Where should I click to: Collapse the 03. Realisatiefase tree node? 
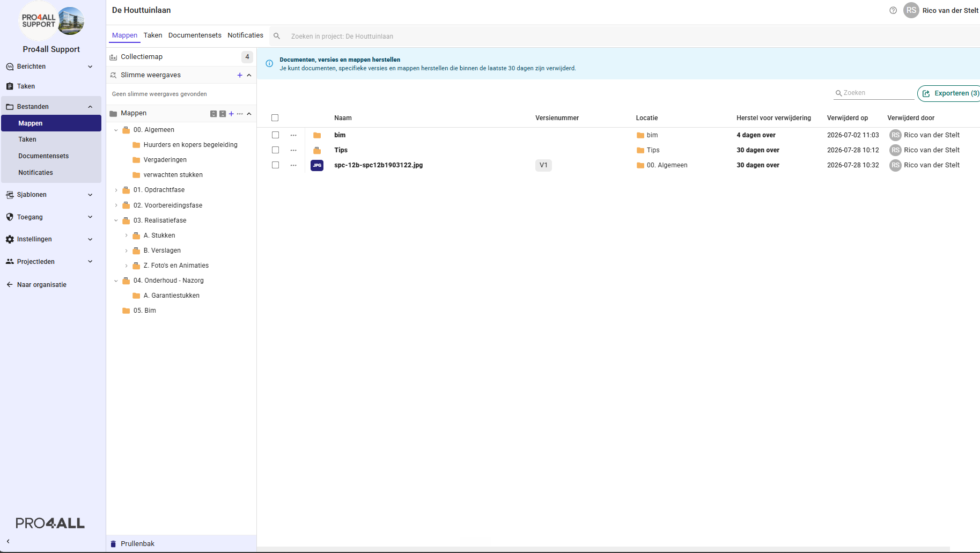[x=116, y=220]
